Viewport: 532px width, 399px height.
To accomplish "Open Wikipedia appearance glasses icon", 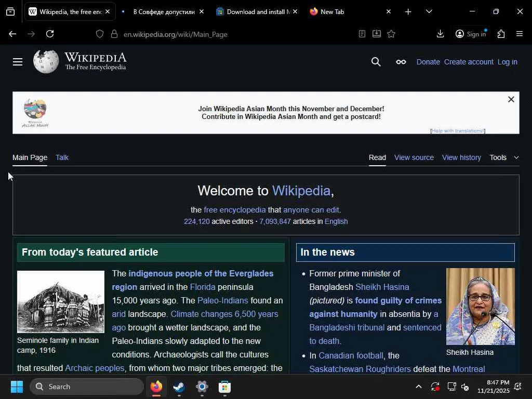I will pyautogui.click(x=401, y=62).
